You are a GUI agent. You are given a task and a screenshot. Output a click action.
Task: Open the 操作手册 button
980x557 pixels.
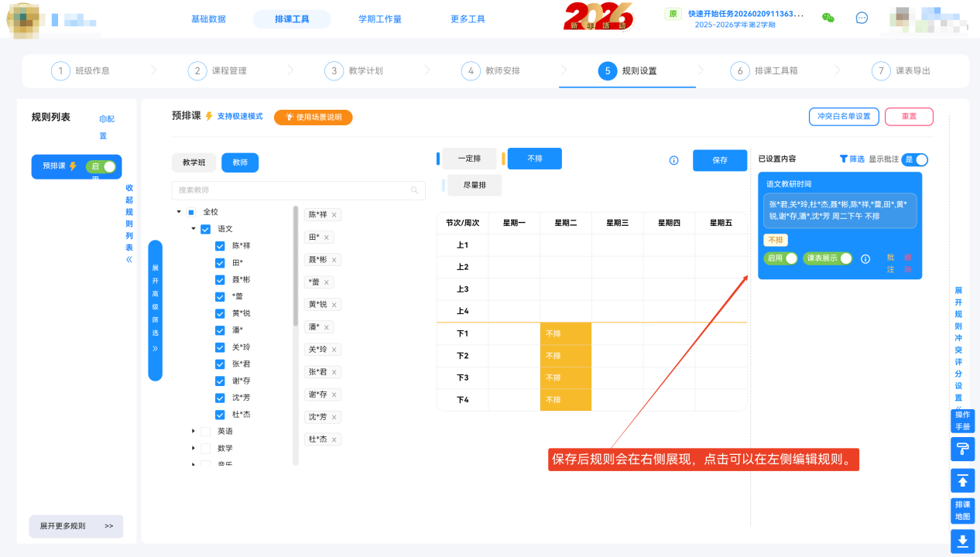pyautogui.click(x=963, y=422)
